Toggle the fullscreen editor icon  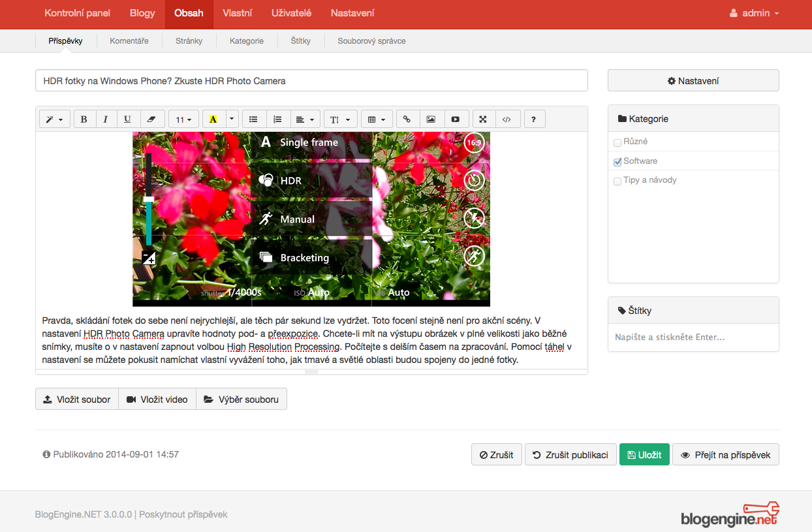pos(483,119)
